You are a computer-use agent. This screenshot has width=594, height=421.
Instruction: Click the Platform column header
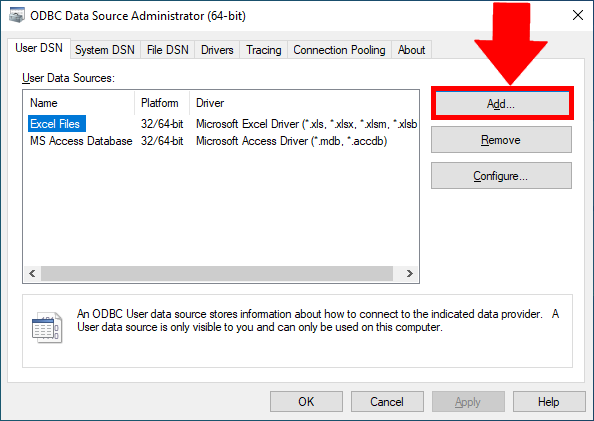[162, 103]
